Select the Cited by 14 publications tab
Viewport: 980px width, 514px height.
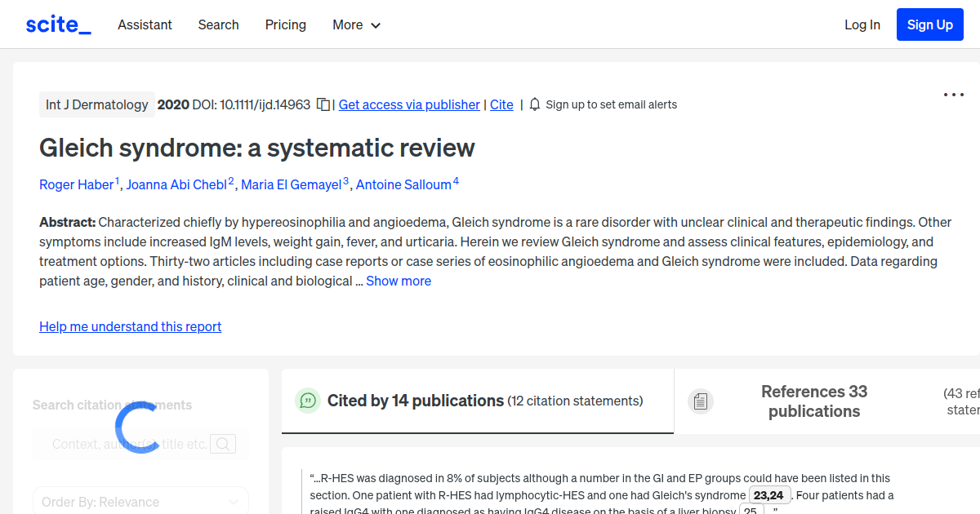[x=414, y=401]
